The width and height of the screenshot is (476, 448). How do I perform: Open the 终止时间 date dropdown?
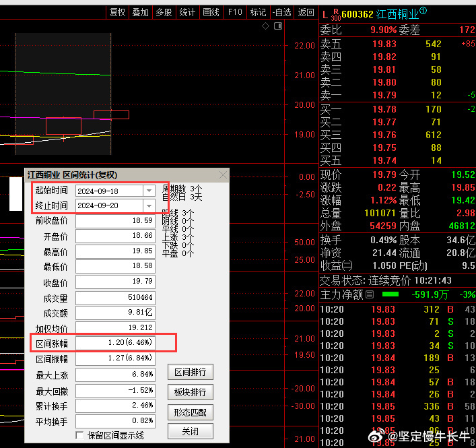[x=149, y=205]
